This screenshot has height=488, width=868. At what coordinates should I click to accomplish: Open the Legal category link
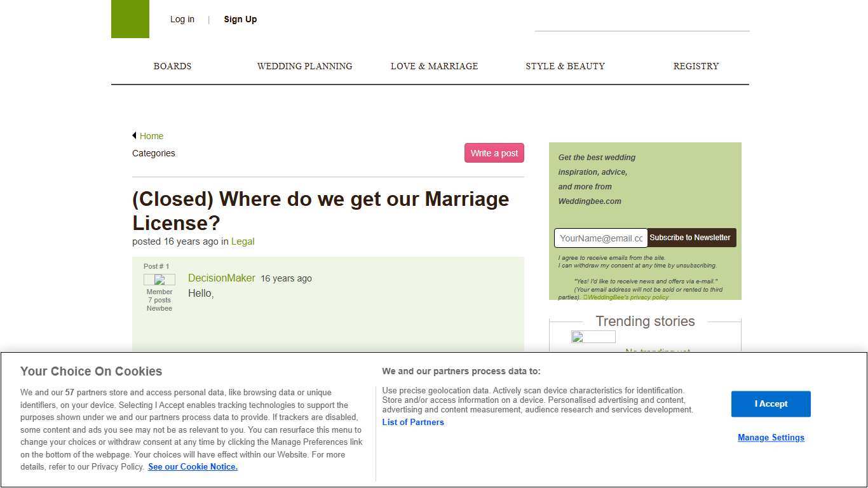[243, 241]
